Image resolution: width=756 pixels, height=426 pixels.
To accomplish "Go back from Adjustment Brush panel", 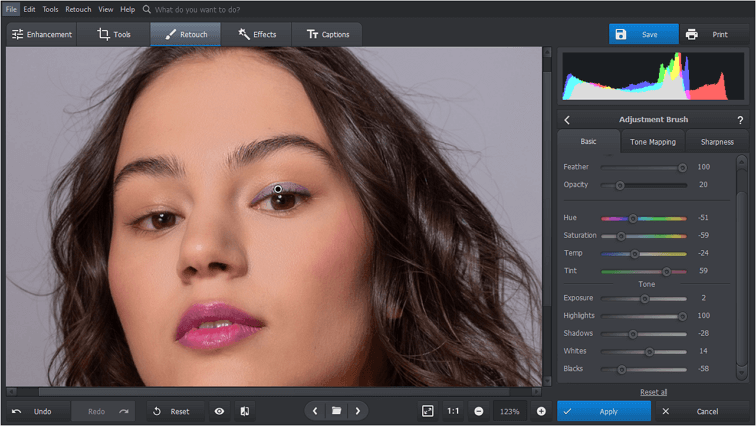I will point(567,120).
